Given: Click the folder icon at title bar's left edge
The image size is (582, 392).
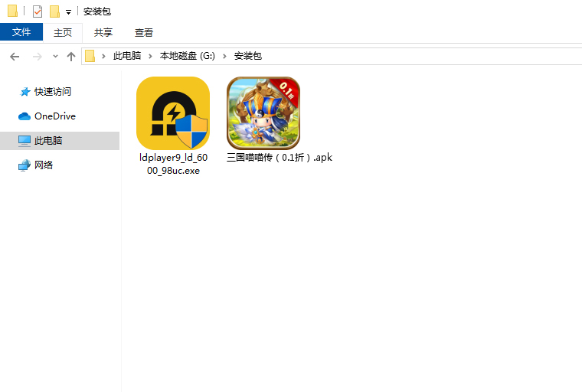Looking at the screenshot, I should click(12, 11).
